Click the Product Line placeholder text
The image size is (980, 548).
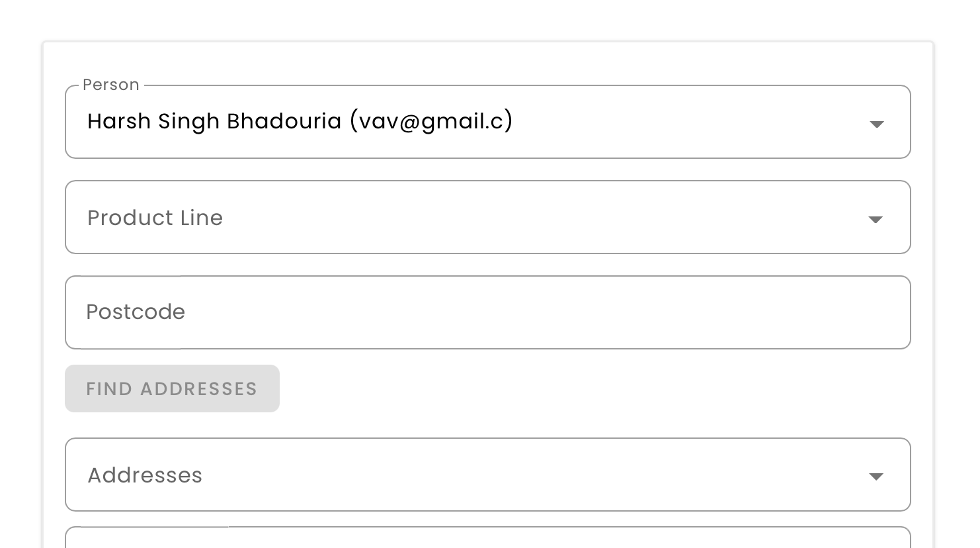tap(155, 218)
